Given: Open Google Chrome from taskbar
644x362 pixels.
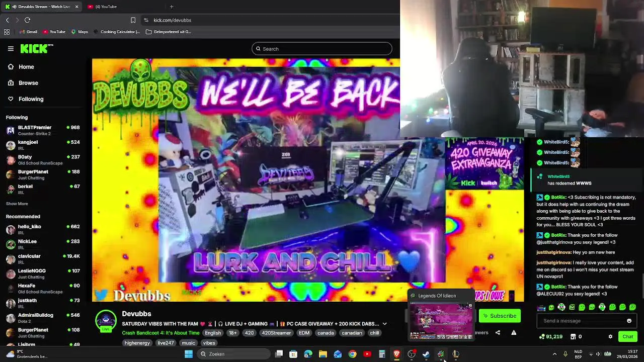Looking at the screenshot, I should [352, 354].
